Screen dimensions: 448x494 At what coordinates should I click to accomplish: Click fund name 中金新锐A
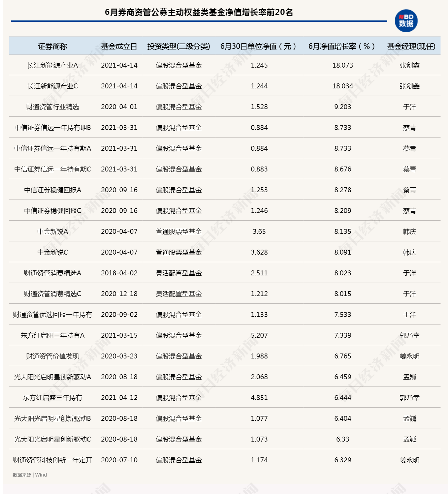point(52,232)
